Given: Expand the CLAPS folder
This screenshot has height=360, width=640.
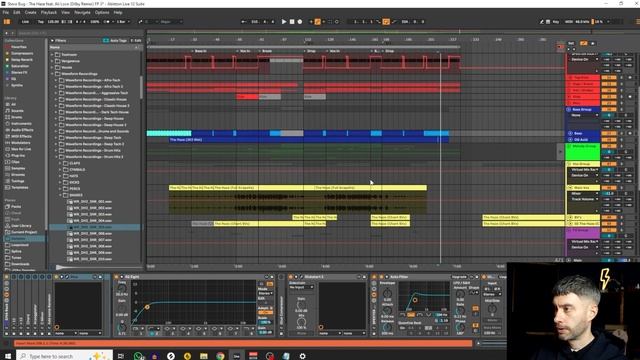Looking at the screenshot, I should [60, 163].
